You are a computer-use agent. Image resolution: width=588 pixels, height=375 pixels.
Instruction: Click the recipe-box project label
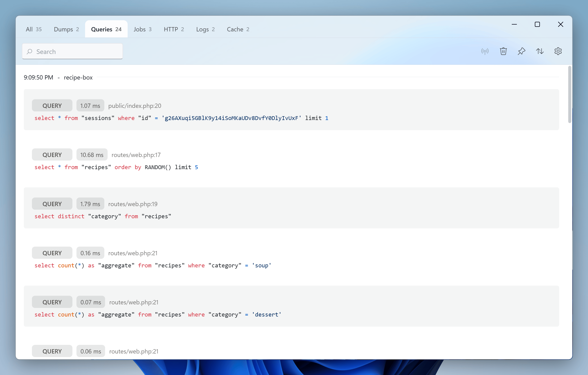[x=78, y=77]
